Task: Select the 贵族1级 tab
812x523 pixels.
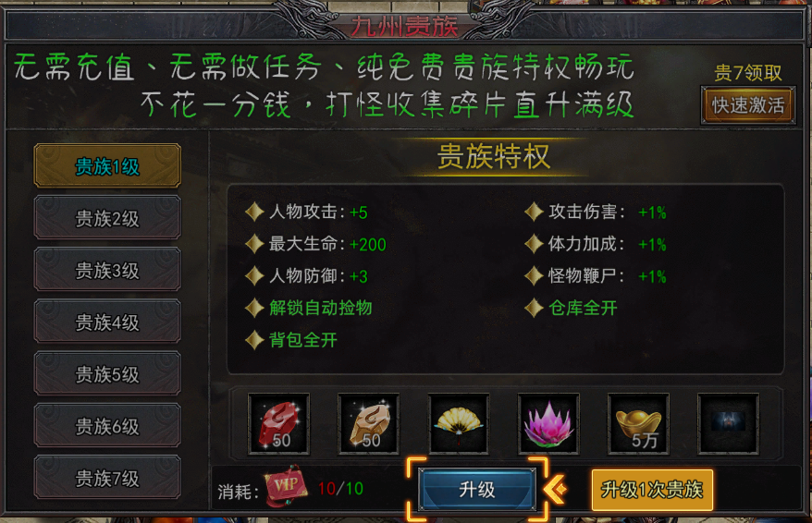Action: 107,166
